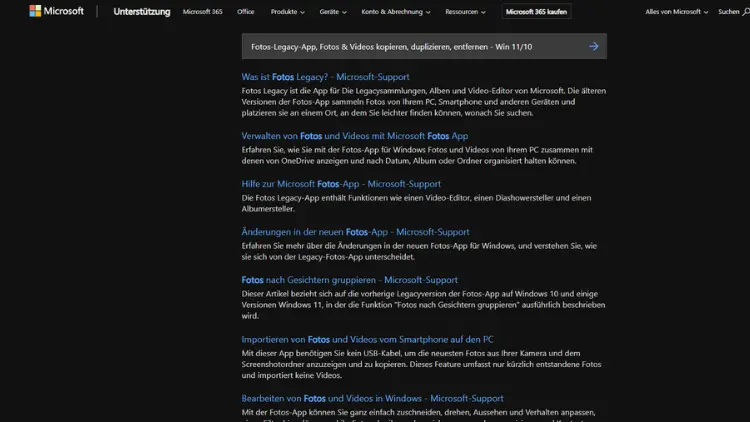Expand Alles von Microsoft dropdown
The image size is (750, 422).
(x=676, y=11)
